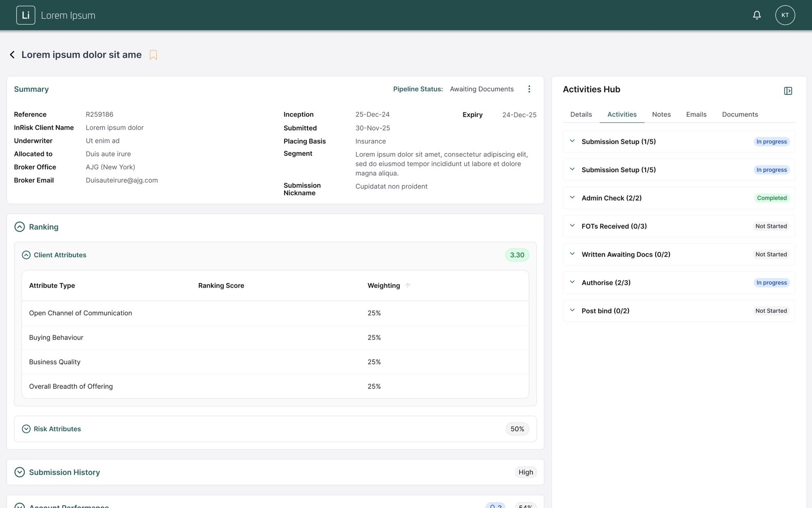Click In progress badge on Authorise
Image resolution: width=812 pixels, height=508 pixels.
tap(771, 282)
